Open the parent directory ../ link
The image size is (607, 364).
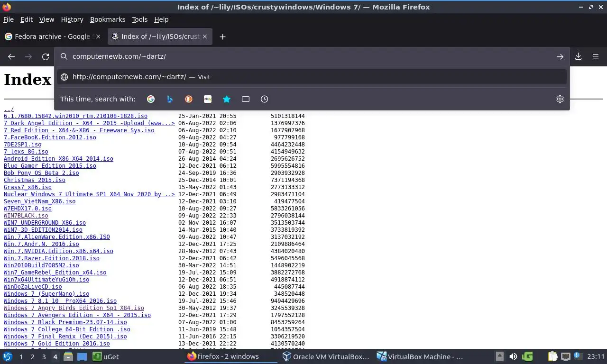(9, 109)
